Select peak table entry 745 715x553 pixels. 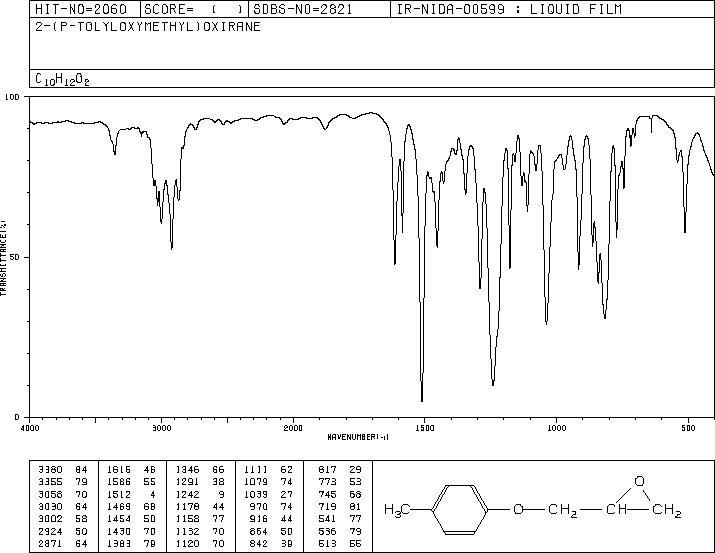[x=327, y=494]
